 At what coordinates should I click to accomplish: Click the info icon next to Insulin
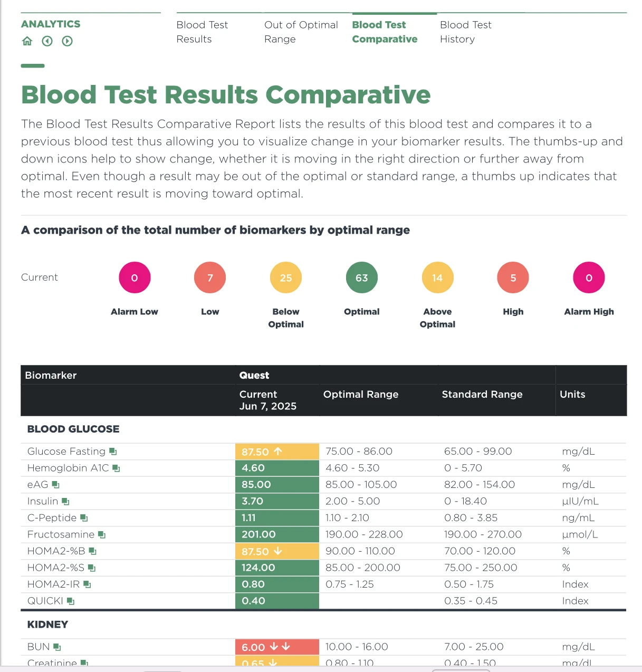(x=65, y=502)
